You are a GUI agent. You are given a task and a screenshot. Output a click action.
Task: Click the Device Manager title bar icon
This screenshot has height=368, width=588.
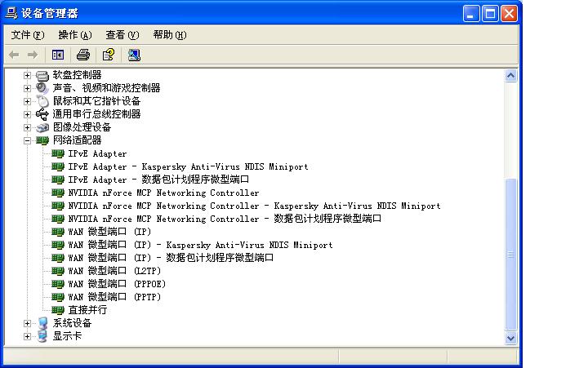pos(11,13)
